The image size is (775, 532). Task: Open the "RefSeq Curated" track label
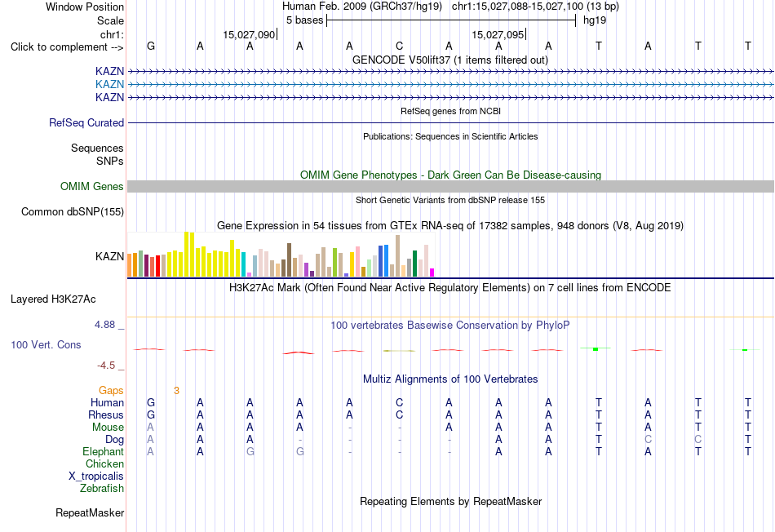(x=86, y=122)
